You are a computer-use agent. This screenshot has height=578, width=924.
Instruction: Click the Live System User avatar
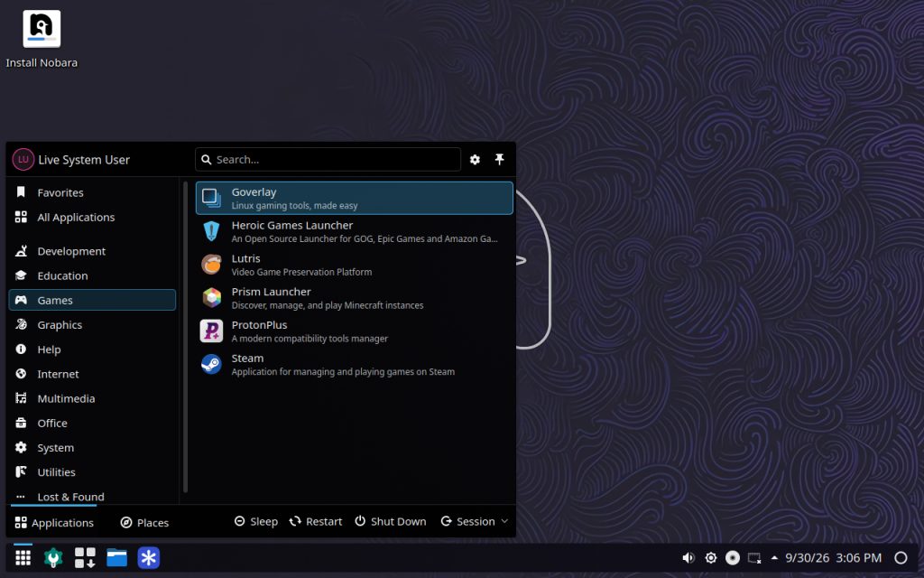(23, 159)
